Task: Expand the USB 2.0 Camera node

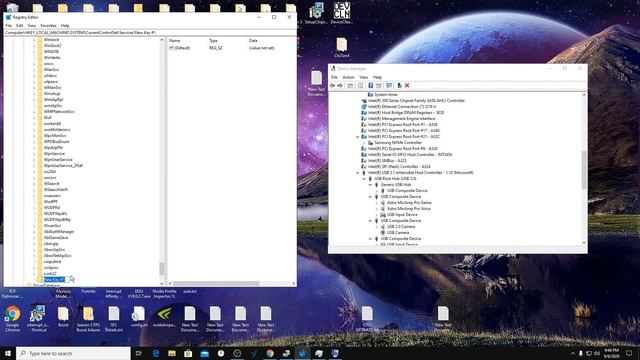Action: (377, 227)
